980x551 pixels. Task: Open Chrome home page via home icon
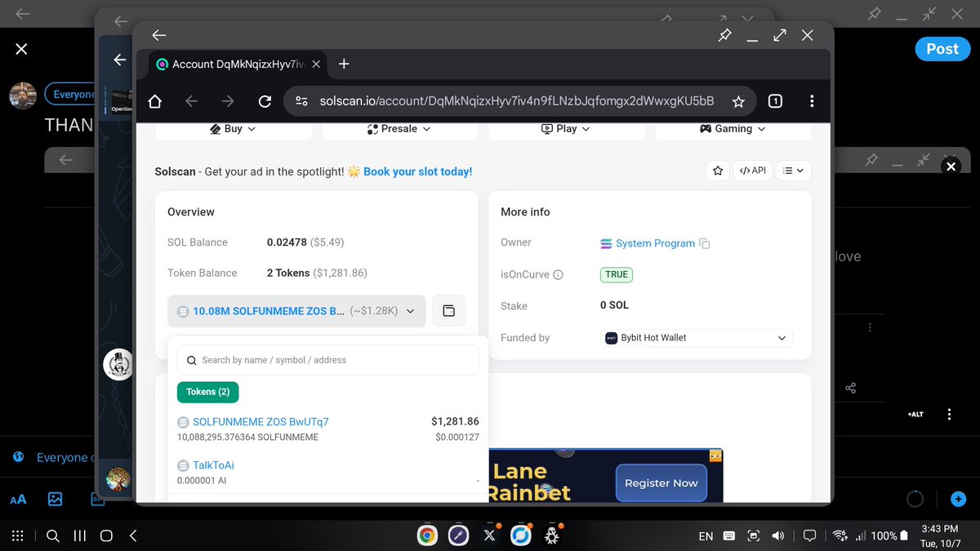pos(154,101)
